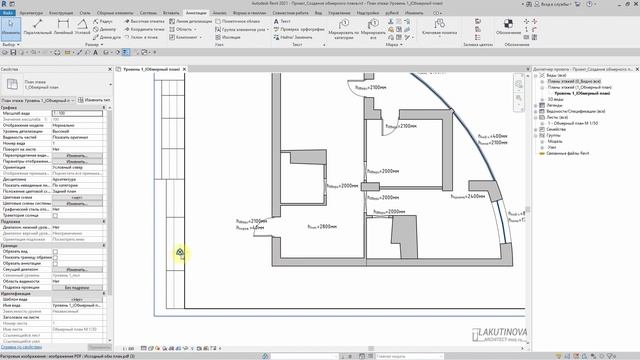
Task: Toggle thin lines in quick access toolbar
Action: click(x=125, y=52)
